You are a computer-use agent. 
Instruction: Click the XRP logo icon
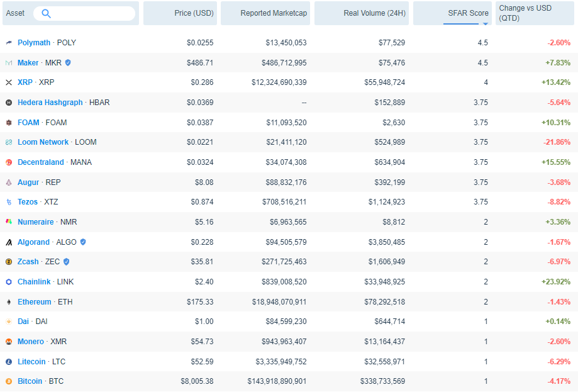[9, 82]
